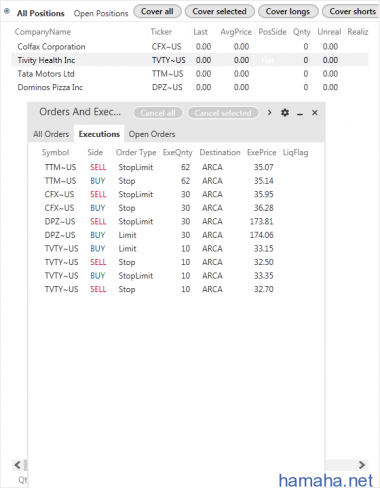This screenshot has height=488, width=380.
Task: Click the Cancel selected button
Action: point(223,113)
